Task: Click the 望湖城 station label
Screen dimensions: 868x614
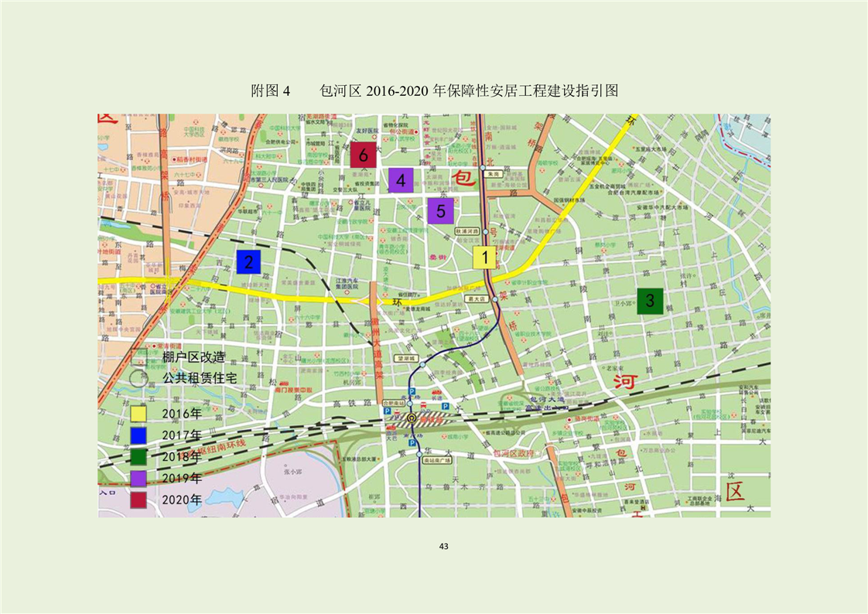Action: click(405, 359)
